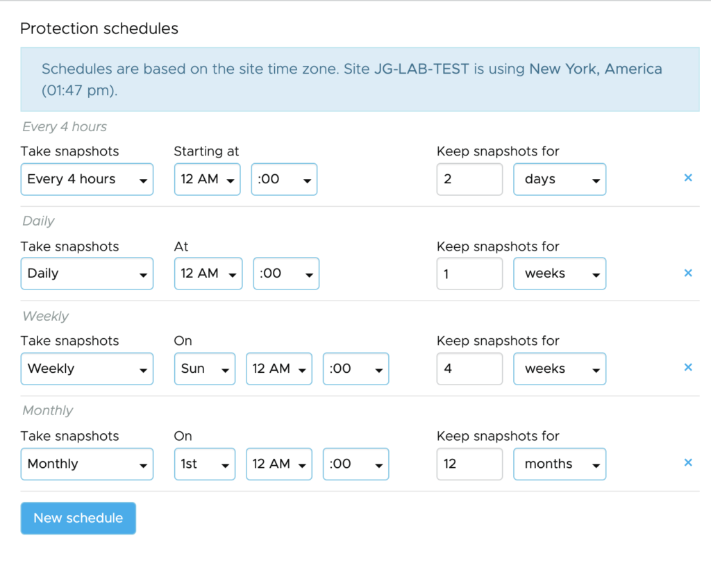The height and width of the screenshot is (588, 711).
Task: Open the 1st day-of-month dropdown
Action: [x=205, y=464]
